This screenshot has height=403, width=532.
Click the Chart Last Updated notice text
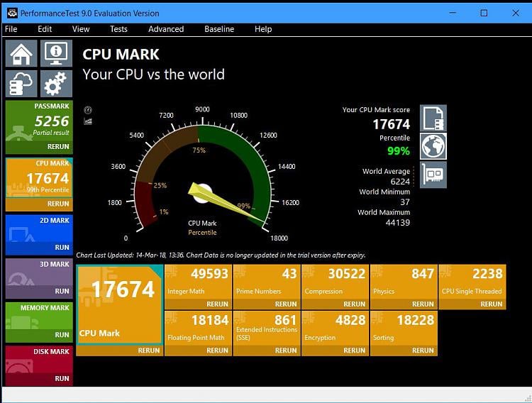point(221,255)
